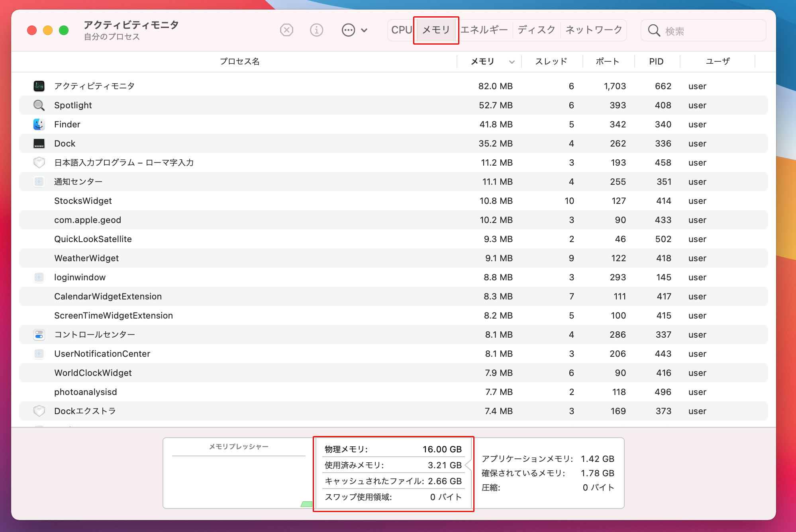
Task: Click the 使用済みメモリ 3.21 GB entry
Action: pos(393,465)
